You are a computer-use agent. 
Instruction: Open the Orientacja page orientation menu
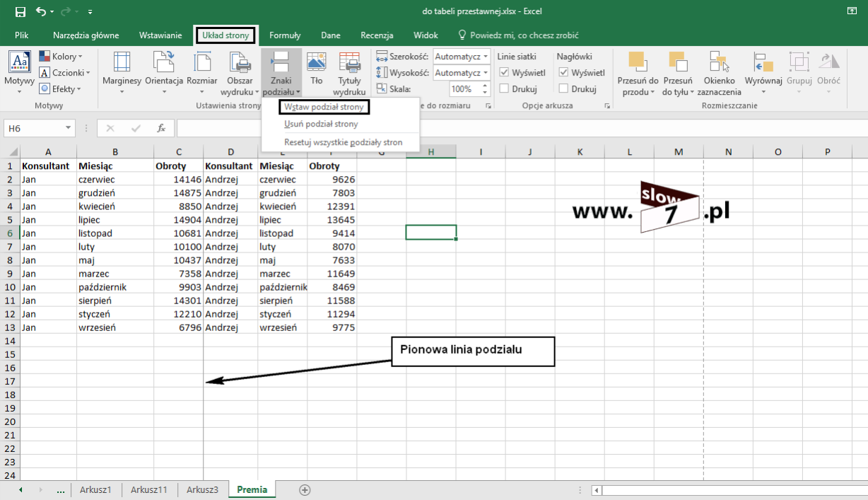click(164, 73)
